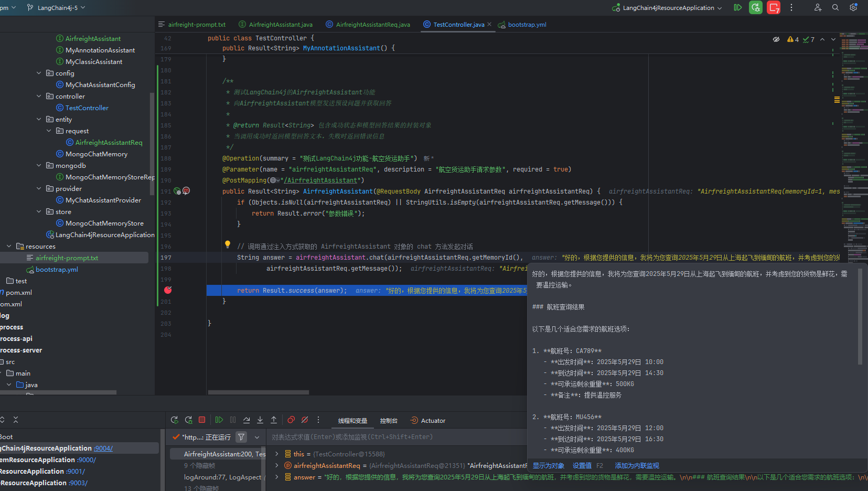868x491 pixels.
Task: Expand the 'this' variable node
Action: click(x=277, y=454)
